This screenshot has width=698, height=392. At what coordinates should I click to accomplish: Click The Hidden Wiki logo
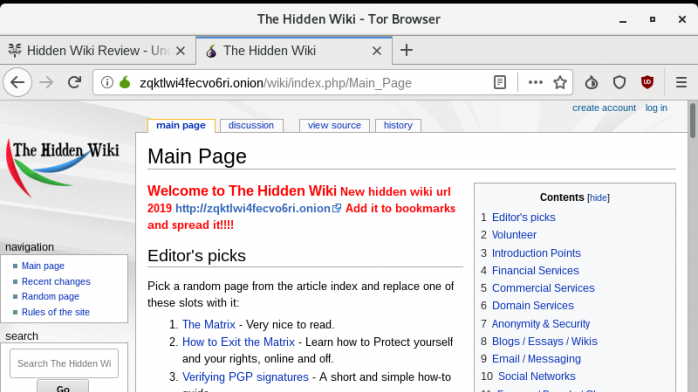[62, 167]
